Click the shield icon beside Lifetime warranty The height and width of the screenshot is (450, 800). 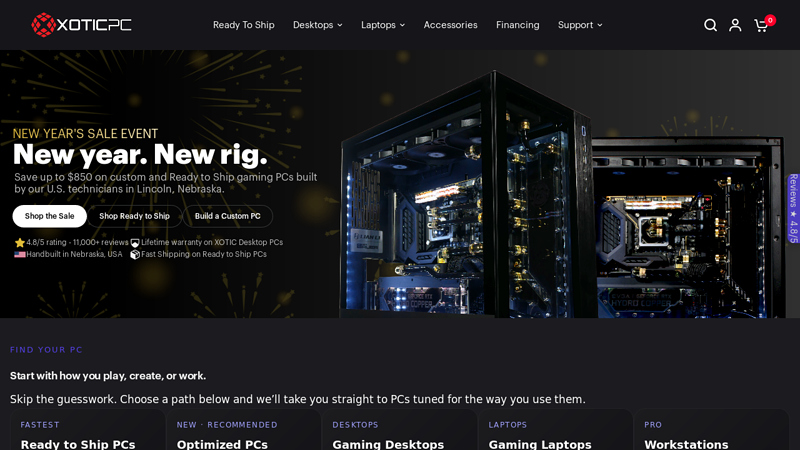tap(135, 243)
